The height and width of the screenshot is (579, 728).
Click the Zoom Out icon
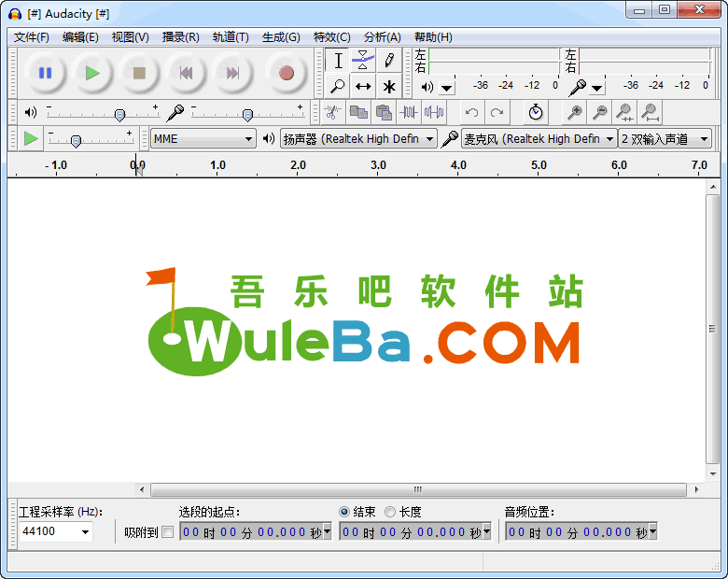(600, 112)
